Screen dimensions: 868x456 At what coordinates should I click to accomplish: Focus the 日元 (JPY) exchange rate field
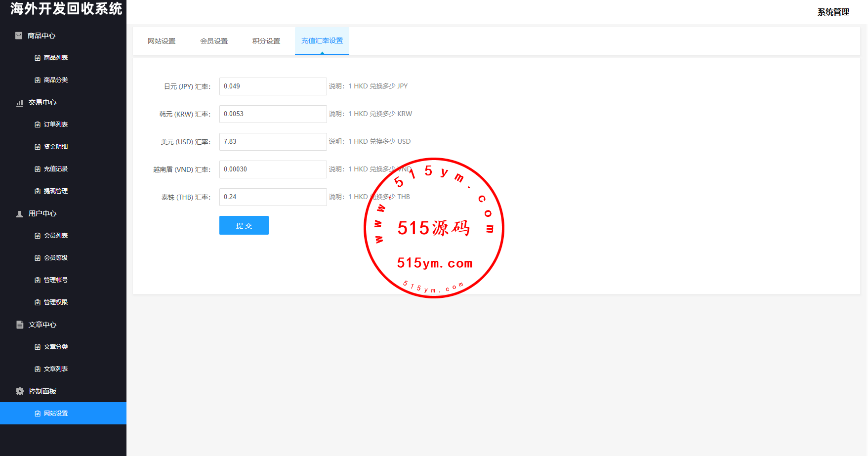(x=273, y=86)
